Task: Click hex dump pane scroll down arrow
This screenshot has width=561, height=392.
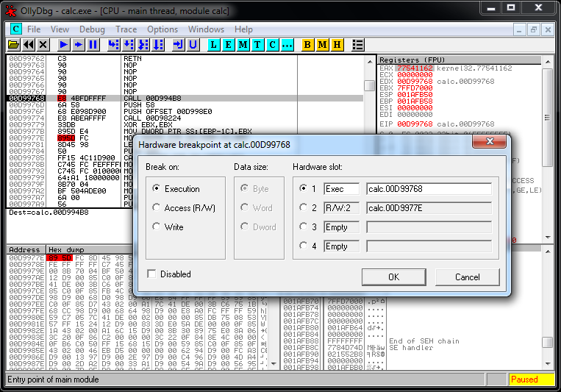Action: [x=274, y=364]
